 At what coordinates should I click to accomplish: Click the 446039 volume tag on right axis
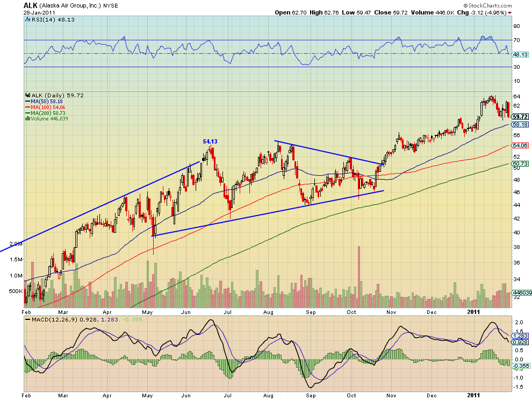click(x=522, y=292)
